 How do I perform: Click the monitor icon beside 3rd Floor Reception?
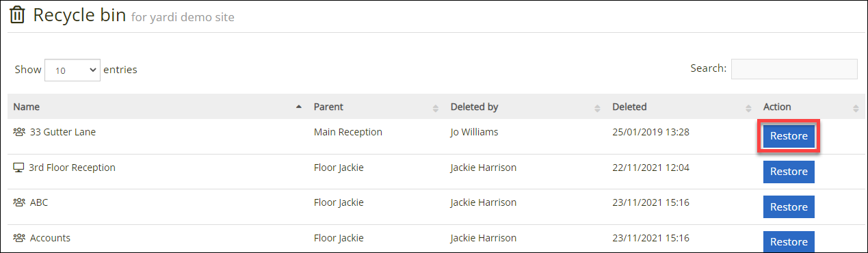18,168
